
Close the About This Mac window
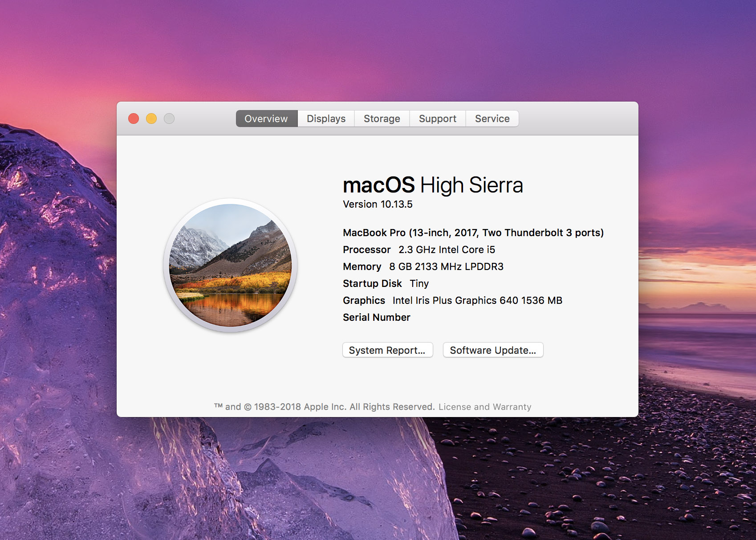point(134,119)
